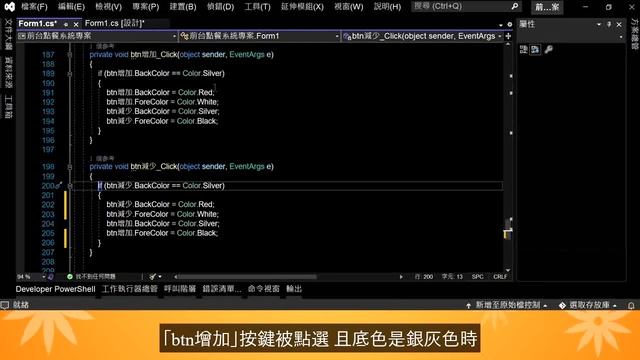The image size is (640, 360).
Task: Open the 輸出 tab
Action: pos(294,289)
